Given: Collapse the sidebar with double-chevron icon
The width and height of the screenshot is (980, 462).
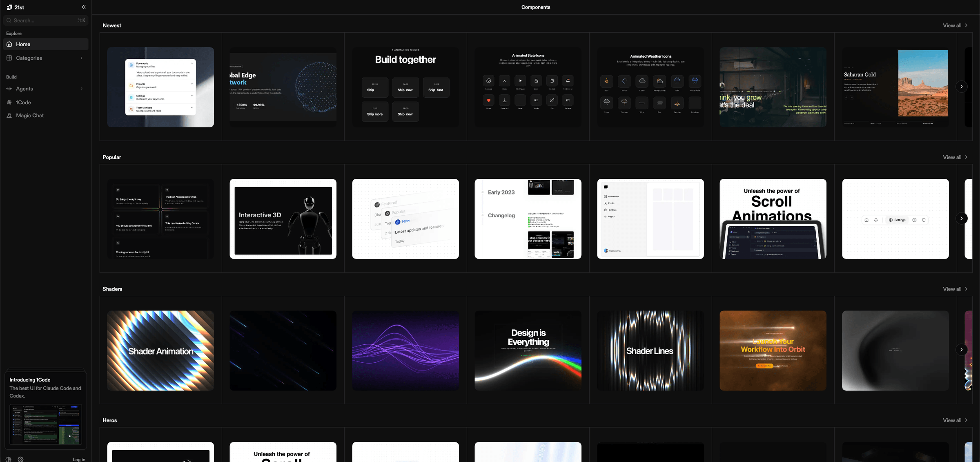Looking at the screenshot, I should 83,7.
